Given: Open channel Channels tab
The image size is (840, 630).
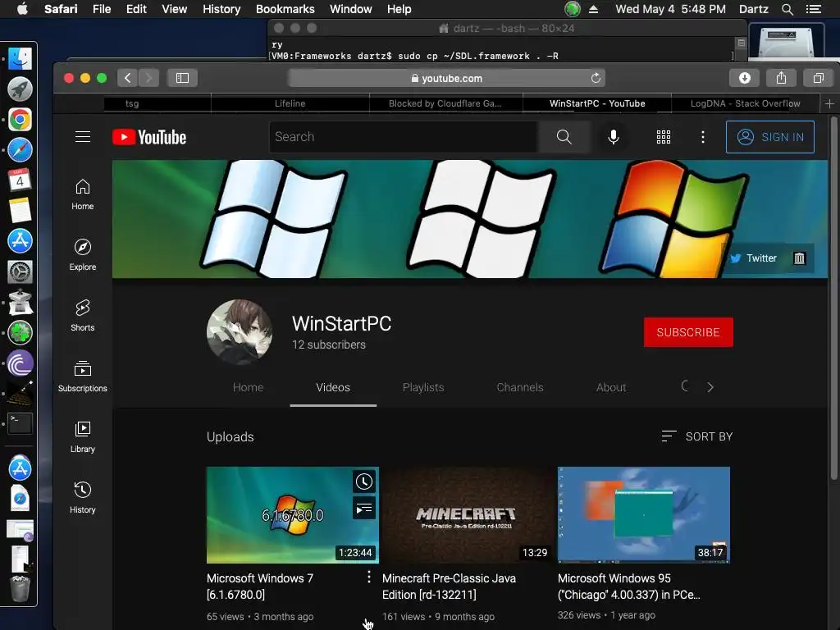Looking at the screenshot, I should point(520,387).
